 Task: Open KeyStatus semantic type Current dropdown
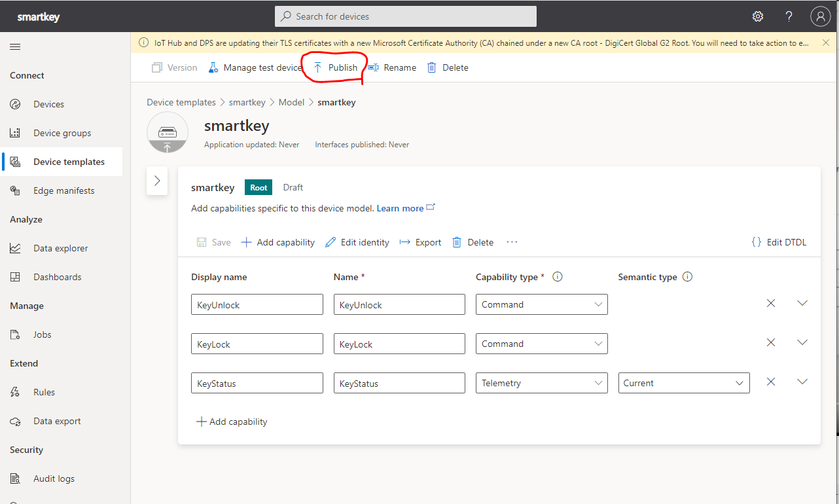684,383
